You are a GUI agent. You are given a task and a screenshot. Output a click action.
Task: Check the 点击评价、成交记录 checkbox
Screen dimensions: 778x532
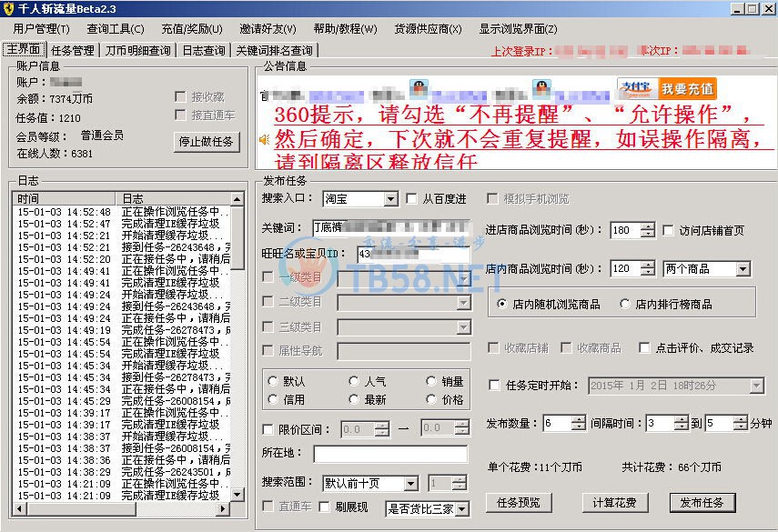[x=644, y=348]
